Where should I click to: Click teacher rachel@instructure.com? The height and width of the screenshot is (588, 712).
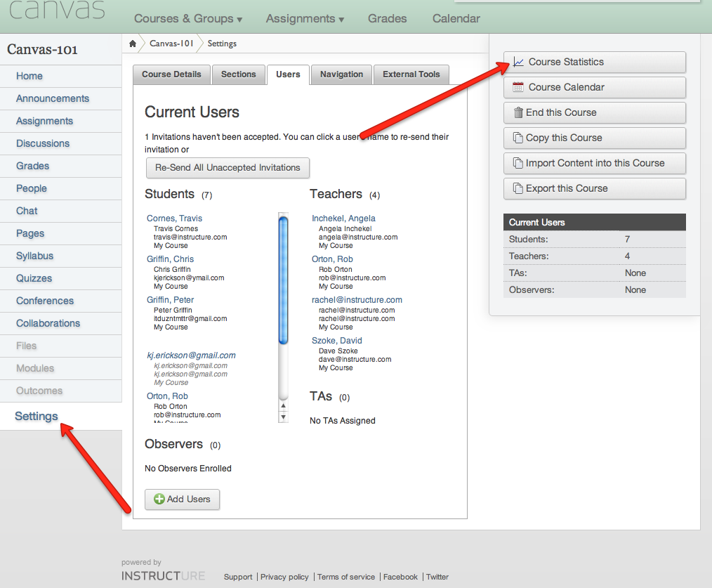(357, 300)
